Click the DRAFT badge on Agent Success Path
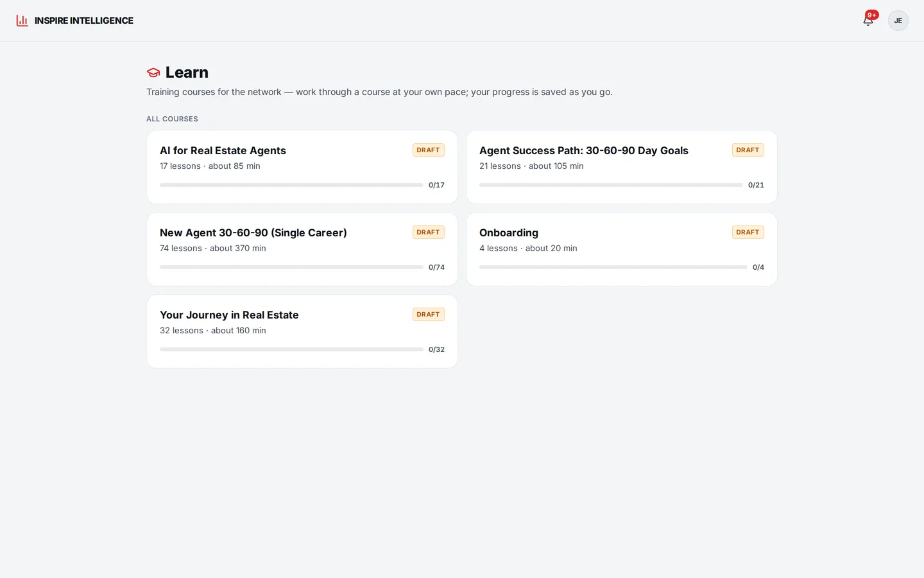The width and height of the screenshot is (924, 578). (748, 150)
